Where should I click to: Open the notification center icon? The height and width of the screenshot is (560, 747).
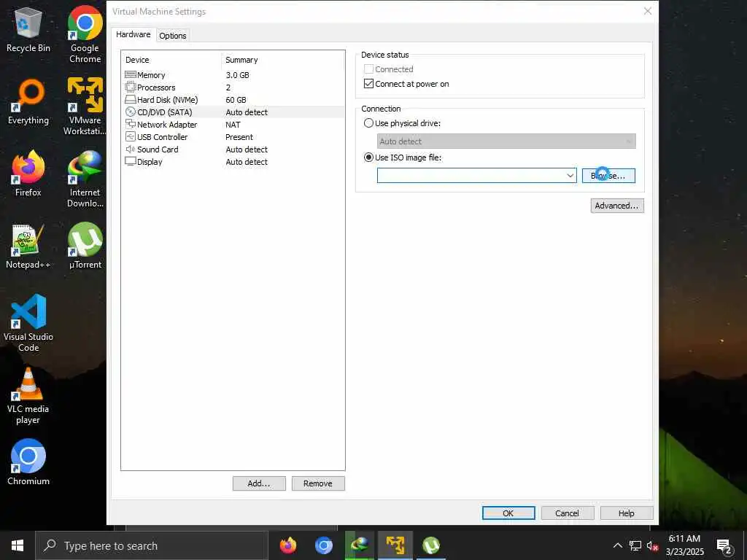click(724, 546)
